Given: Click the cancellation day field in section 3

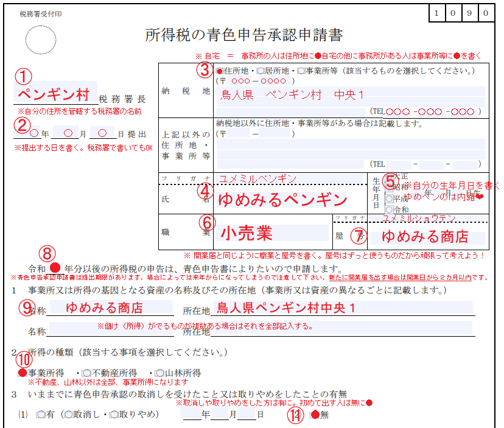Looking at the screenshot, I should click(246, 414).
